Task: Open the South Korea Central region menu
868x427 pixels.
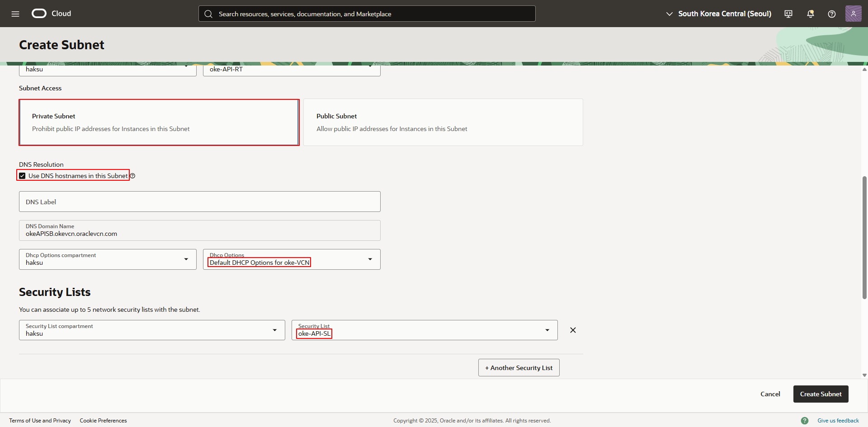Action: click(x=719, y=14)
